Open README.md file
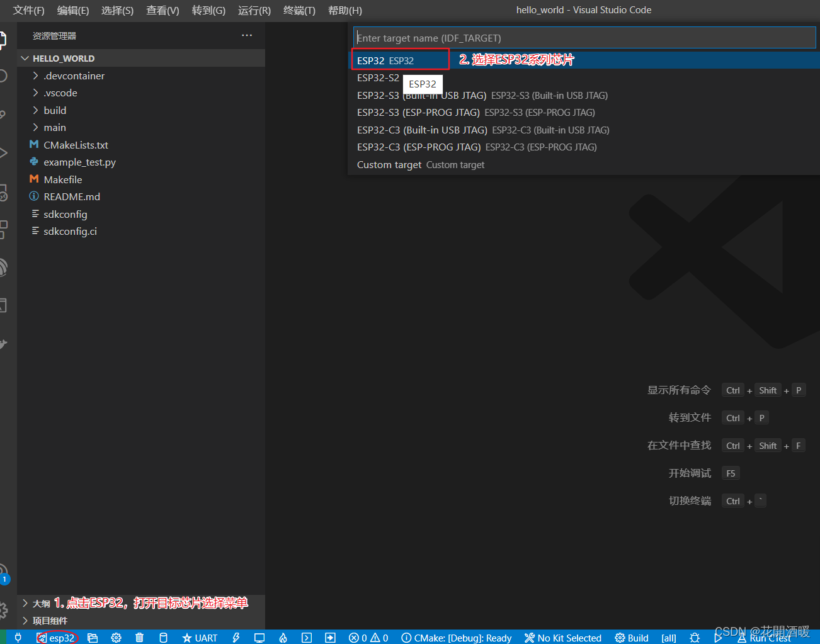 click(x=141, y=196)
